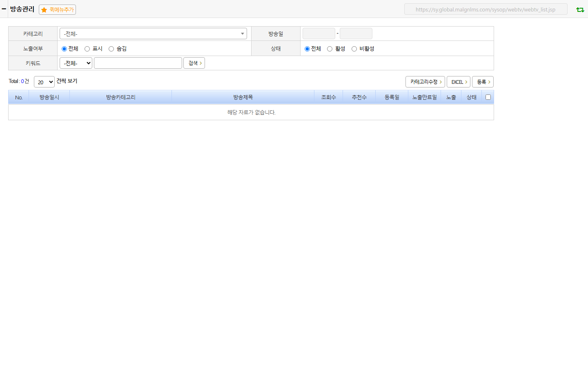Viewport: 588px width, 368px height.
Task: Click the 조회수 column header
Action: click(x=329, y=97)
